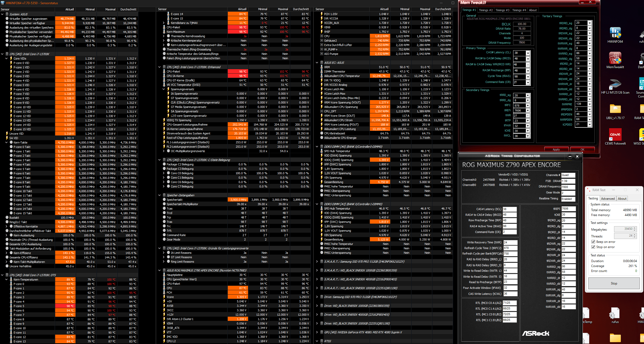The height and width of the screenshot is (344, 644).
Task: Click the Kern-Temperaturen thermometer icon
Action: click(11, 280)
